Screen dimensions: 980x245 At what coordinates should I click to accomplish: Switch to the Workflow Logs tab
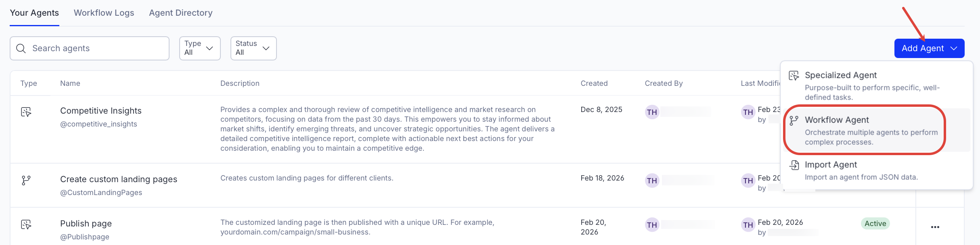point(104,13)
